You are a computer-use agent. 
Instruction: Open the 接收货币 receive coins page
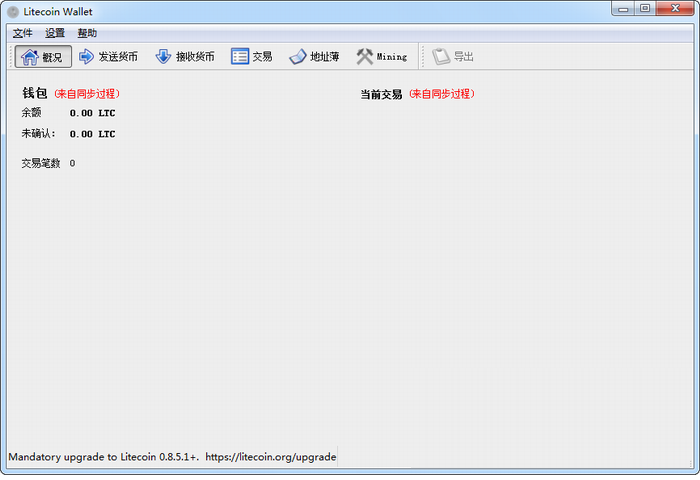185,57
